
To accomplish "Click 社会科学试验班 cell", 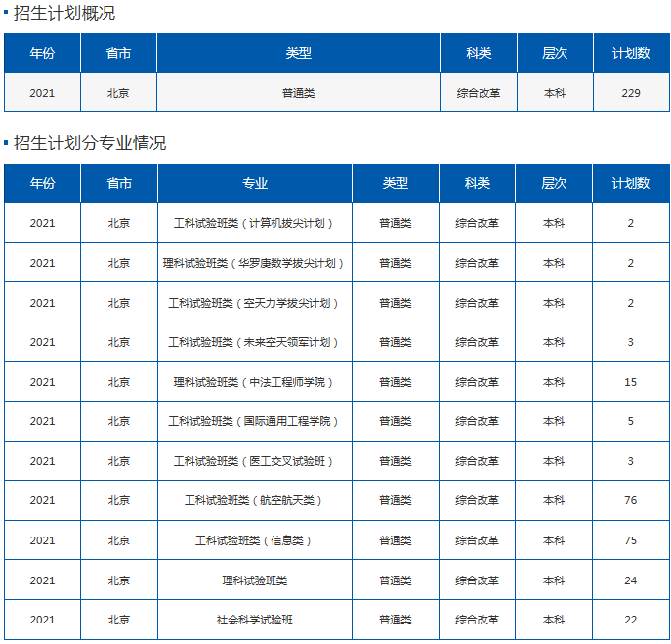I will 255,620.
